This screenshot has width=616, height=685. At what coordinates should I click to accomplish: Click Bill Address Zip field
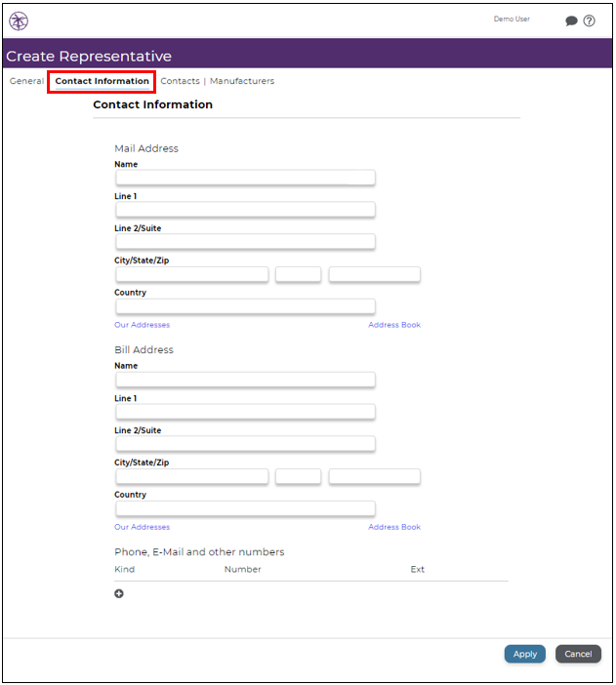pos(375,476)
